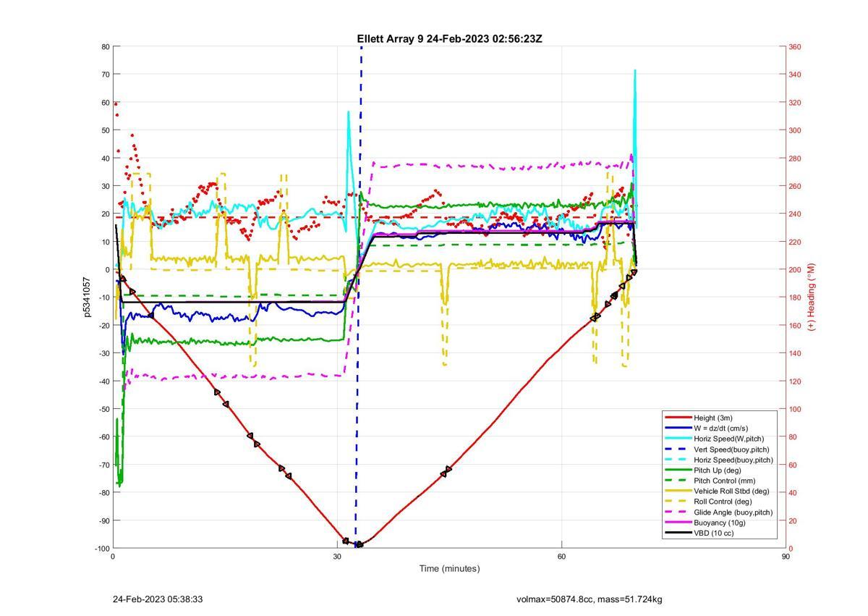This screenshot has width=868, height=616.
Task: Click the '30' tick on the left axis
Action: point(106,186)
